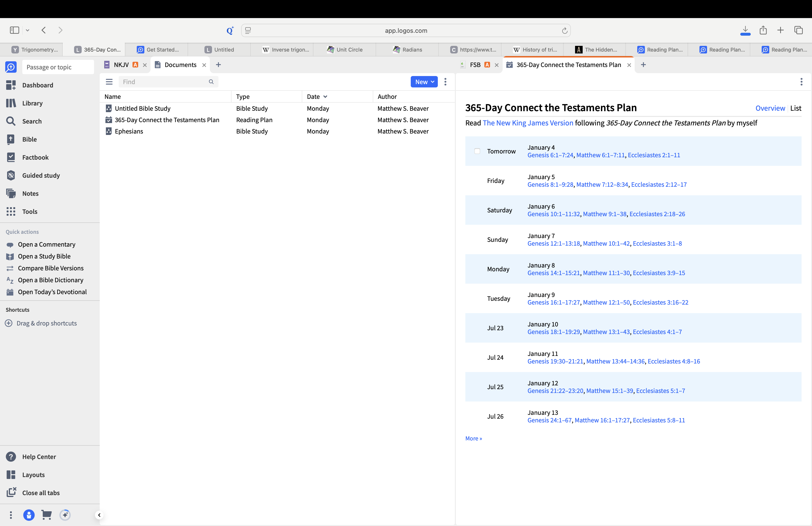Image resolution: width=812 pixels, height=526 pixels.
Task: Open the AI assistant sparkle icon
Action: tap(65, 515)
